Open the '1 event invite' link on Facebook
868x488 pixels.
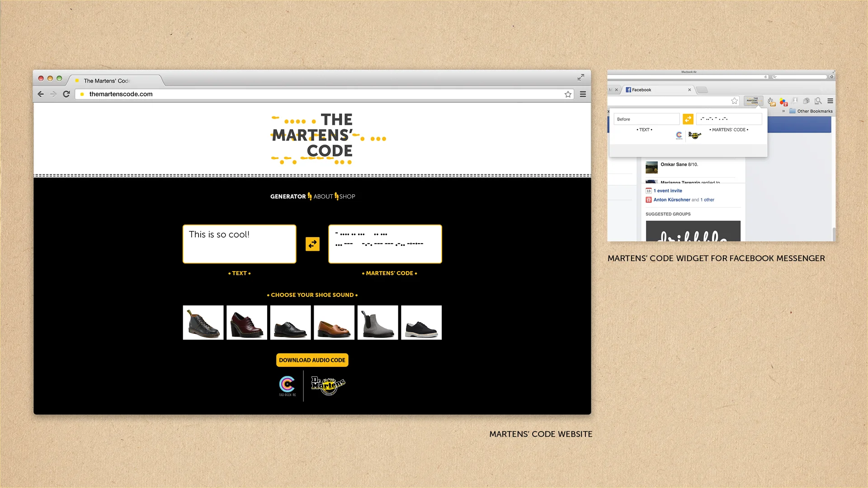click(x=668, y=191)
